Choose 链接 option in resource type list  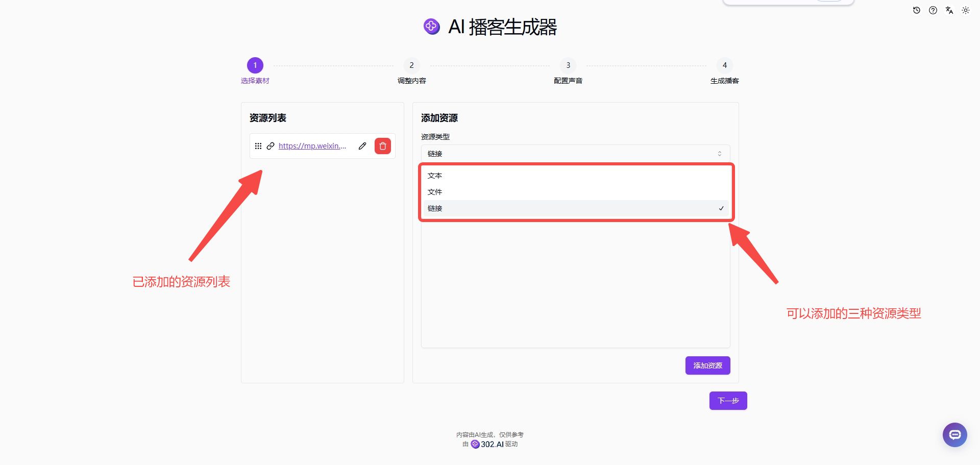pyautogui.click(x=575, y=208)
